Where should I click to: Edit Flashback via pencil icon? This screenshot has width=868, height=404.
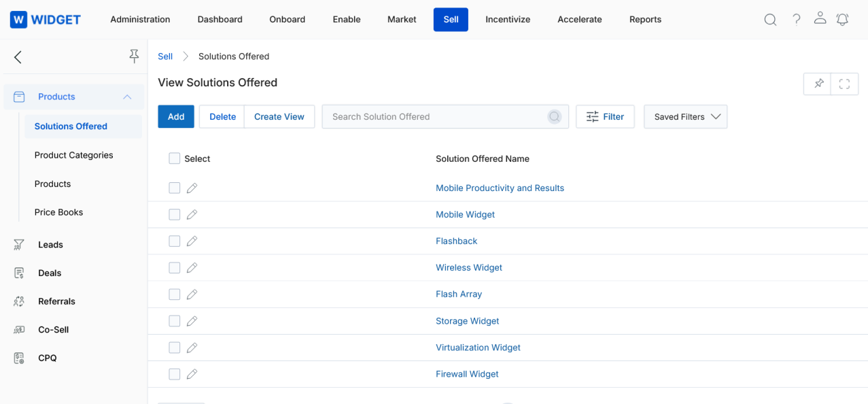tap(192, 241)
